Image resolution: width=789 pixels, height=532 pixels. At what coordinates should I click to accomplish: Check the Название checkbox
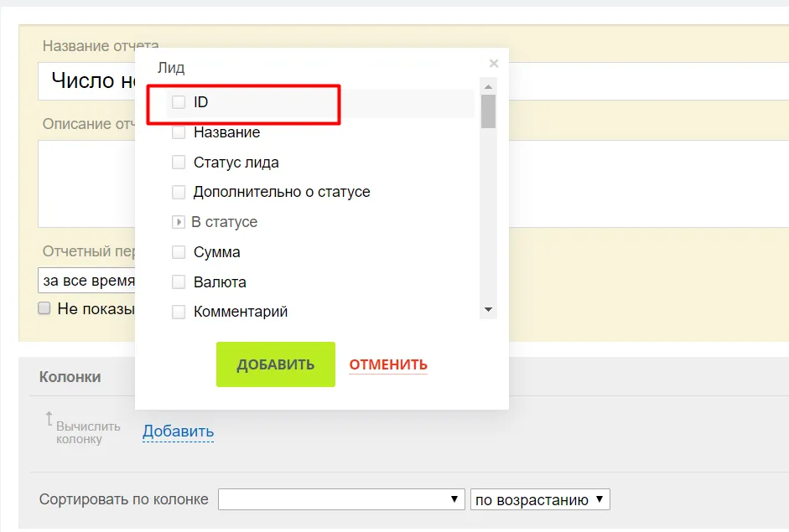coord(179,131)
